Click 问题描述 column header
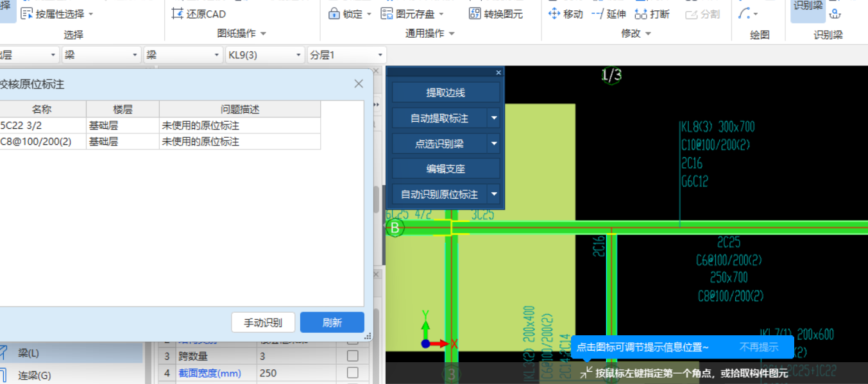The image size is (868, 384). pyautogui.click(x=240, y=109)
